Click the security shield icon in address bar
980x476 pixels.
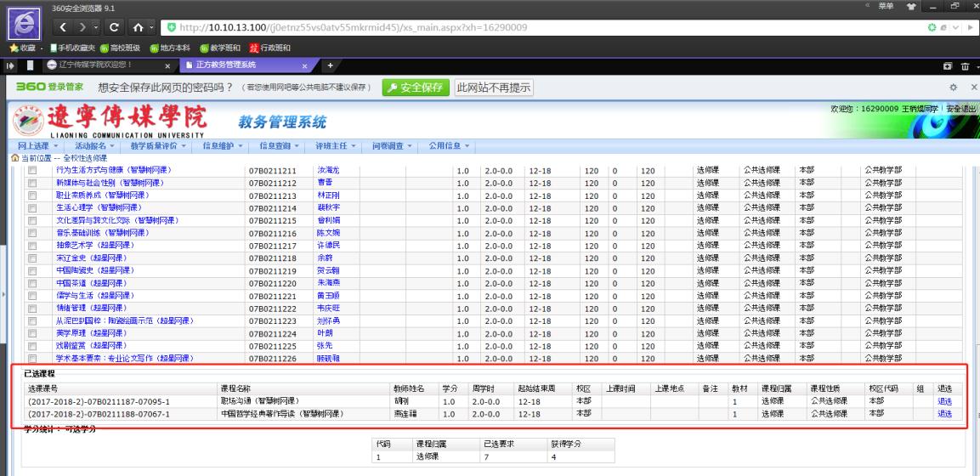click(171, 27)
